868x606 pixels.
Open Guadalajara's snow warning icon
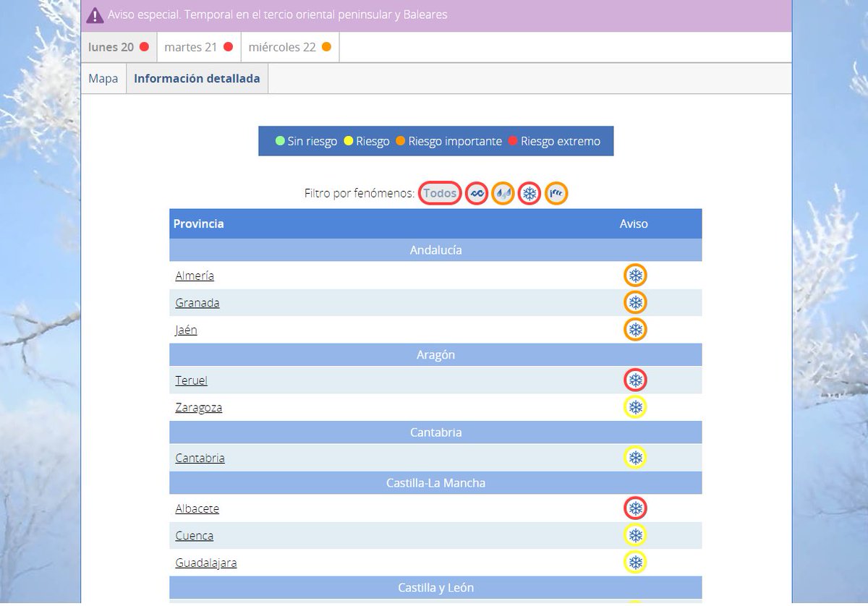[x=635, y=563]
